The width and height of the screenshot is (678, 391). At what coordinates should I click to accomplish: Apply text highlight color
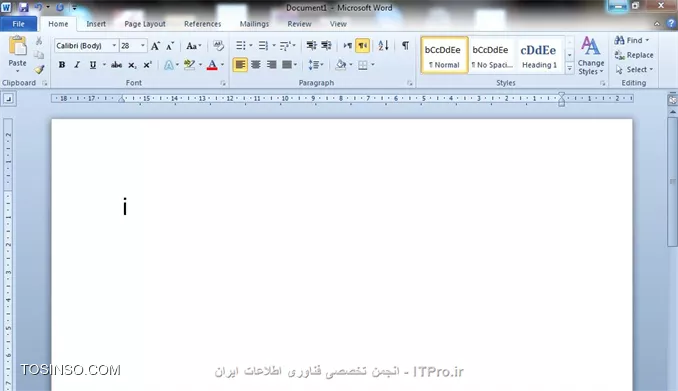coord(189,65)
